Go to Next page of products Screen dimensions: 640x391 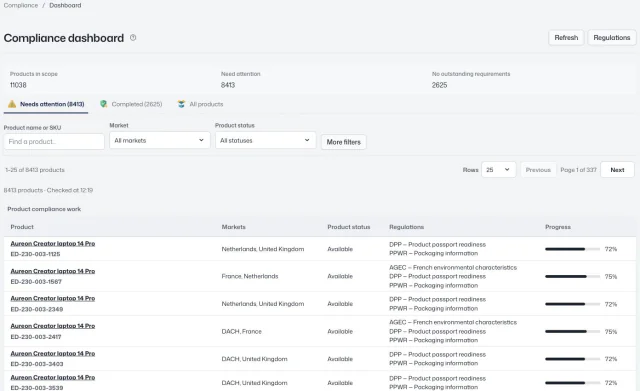617,170
